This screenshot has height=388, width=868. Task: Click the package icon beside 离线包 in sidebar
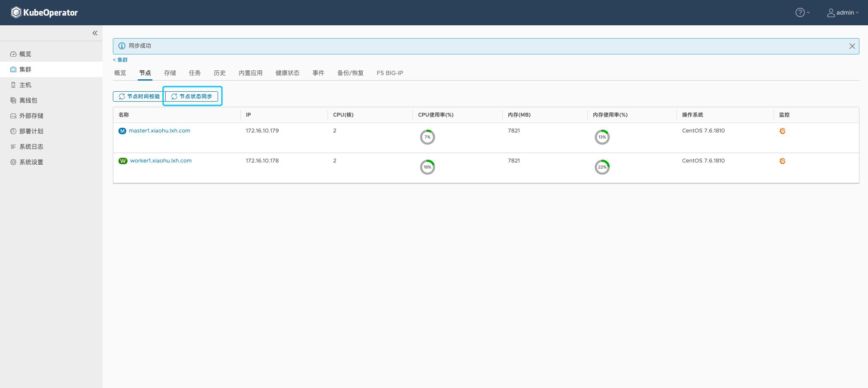13,100
